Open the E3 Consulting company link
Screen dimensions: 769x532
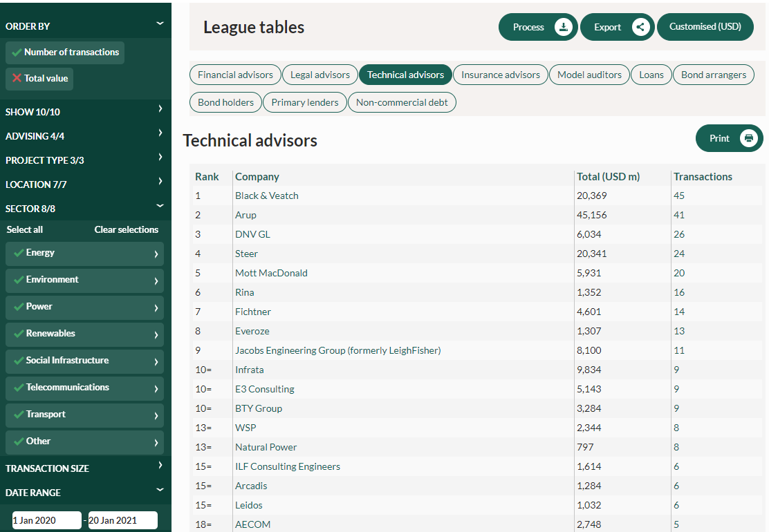265,390
